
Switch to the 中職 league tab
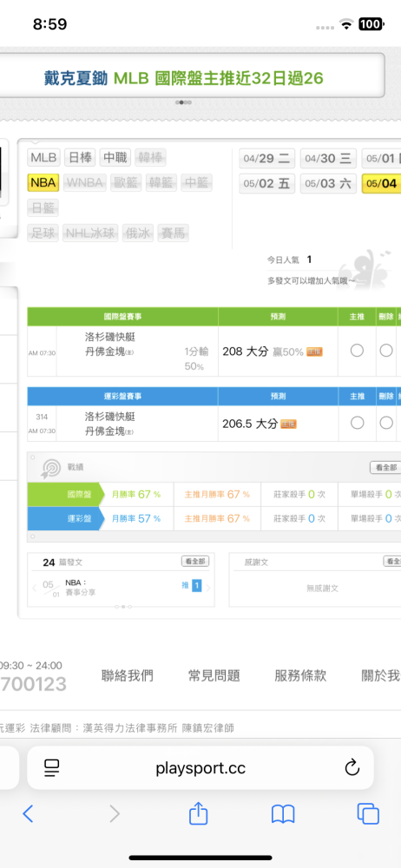115,158
